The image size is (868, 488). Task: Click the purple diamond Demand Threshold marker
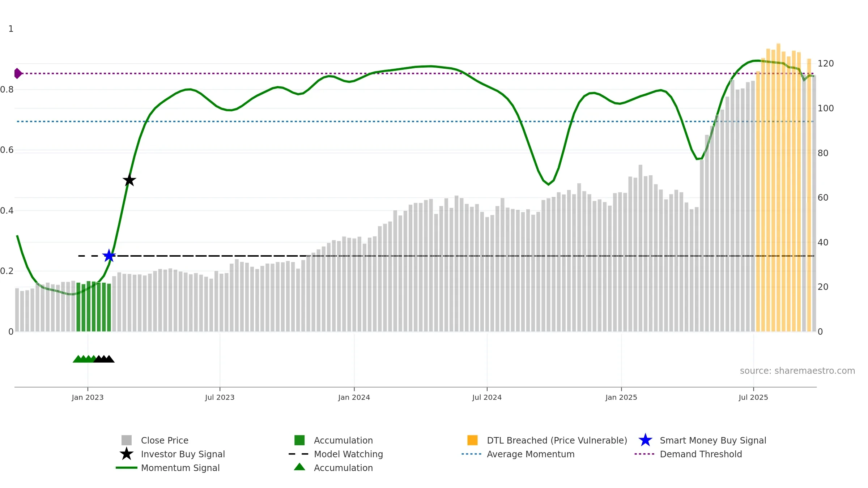pos(18,73)
